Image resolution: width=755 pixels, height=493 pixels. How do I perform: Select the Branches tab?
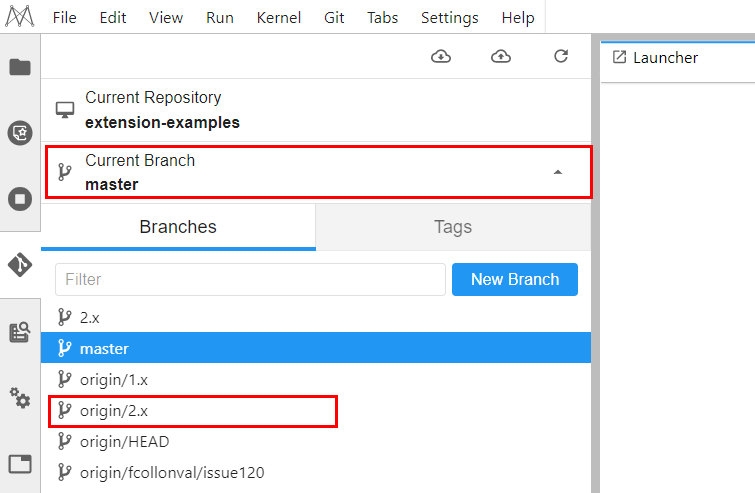tap(178, 227)
